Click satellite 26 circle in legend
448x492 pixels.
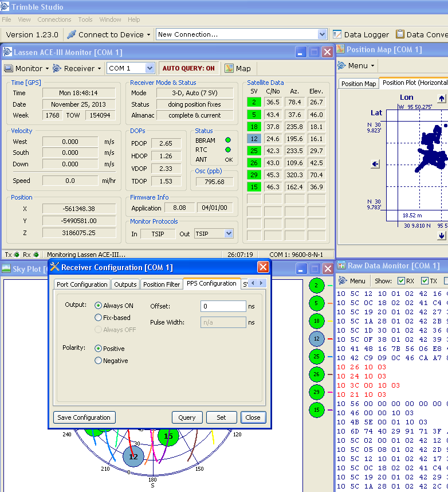[317, 374]
